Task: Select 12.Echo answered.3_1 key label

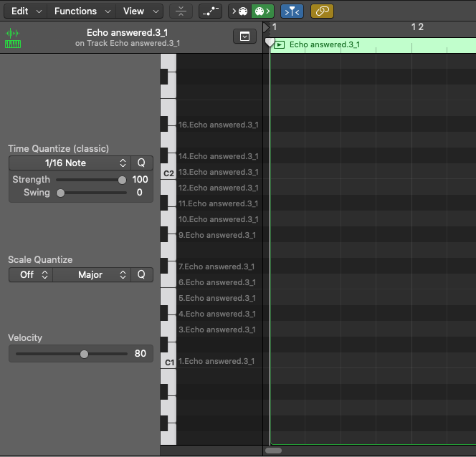Action: 219,188
